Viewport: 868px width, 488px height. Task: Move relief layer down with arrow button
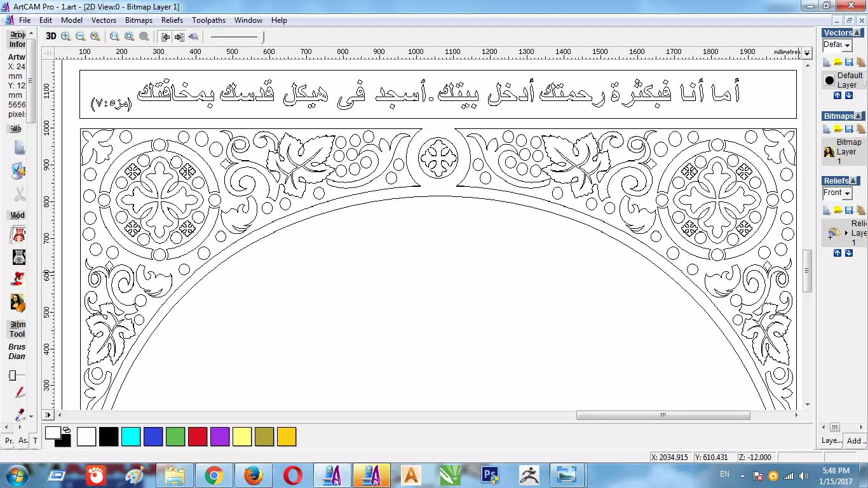(849, 253)
